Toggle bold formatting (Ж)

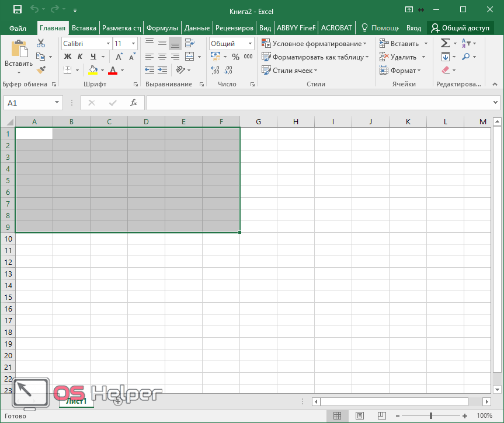pyautogui.click(x=67, y=57)
